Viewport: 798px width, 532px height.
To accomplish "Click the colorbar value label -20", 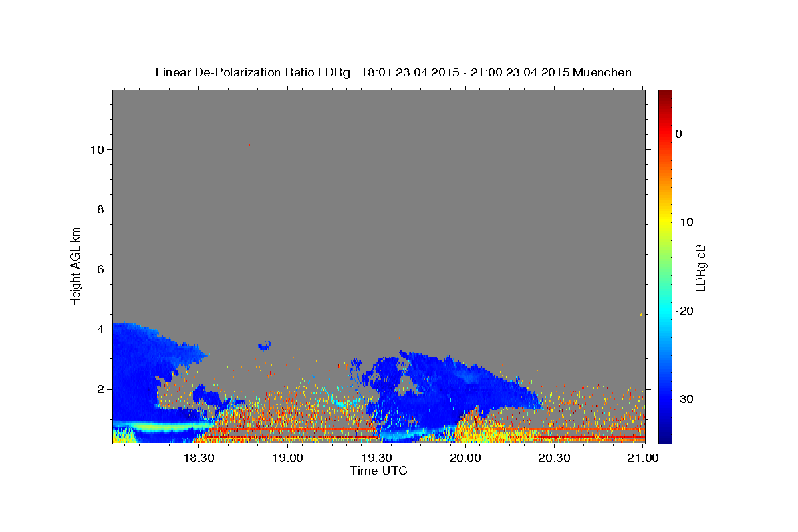I will [685, 311].
